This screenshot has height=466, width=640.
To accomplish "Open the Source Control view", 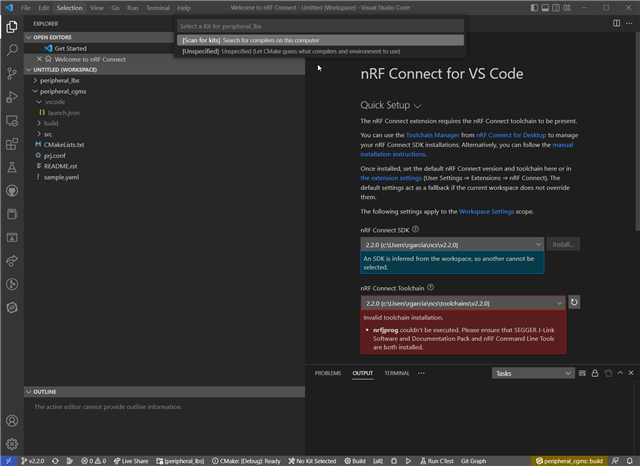I will (x=12, y=73).
